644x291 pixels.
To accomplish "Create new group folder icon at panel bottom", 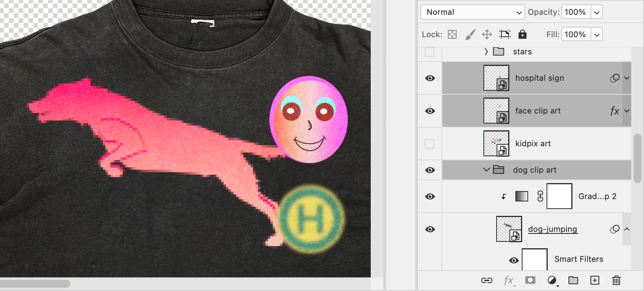I will tap(573, 280).
